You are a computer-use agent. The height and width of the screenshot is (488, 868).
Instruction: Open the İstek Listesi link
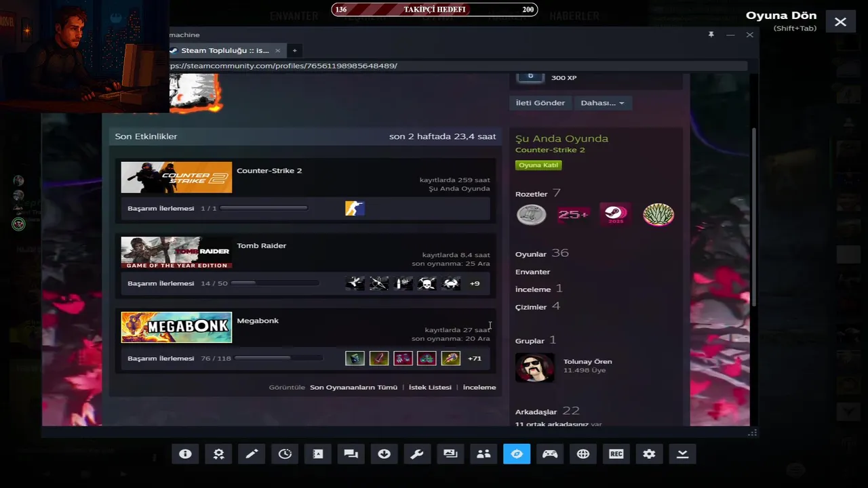click(430, 388)
